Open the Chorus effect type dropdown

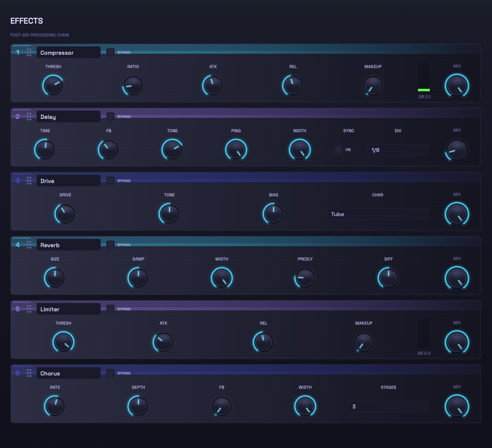69,373
